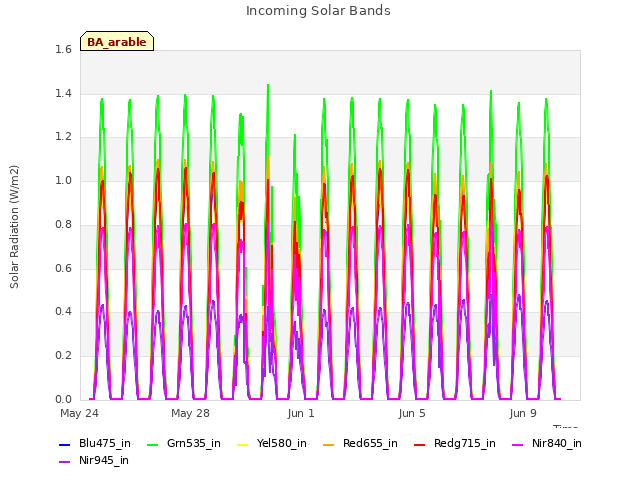
Task: Click the 0.8 y-axis tick label
Action: [x=63, y=224]
